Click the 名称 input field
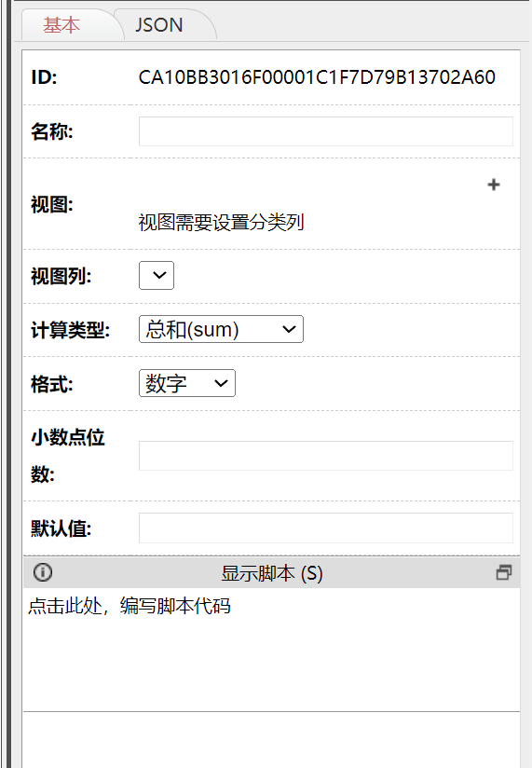This screenshot has height=768, width=532. coord(326,131)
